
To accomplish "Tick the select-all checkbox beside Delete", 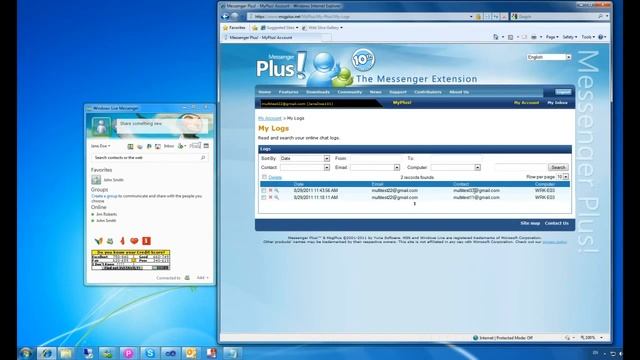I will point(264,177).
